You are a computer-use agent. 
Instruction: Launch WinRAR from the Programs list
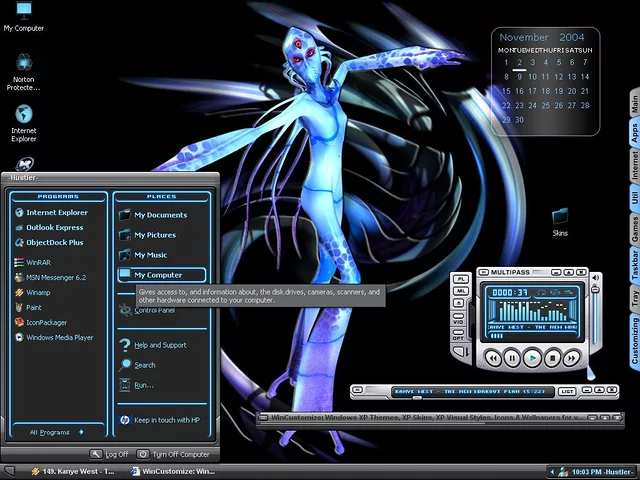[38, 262]
